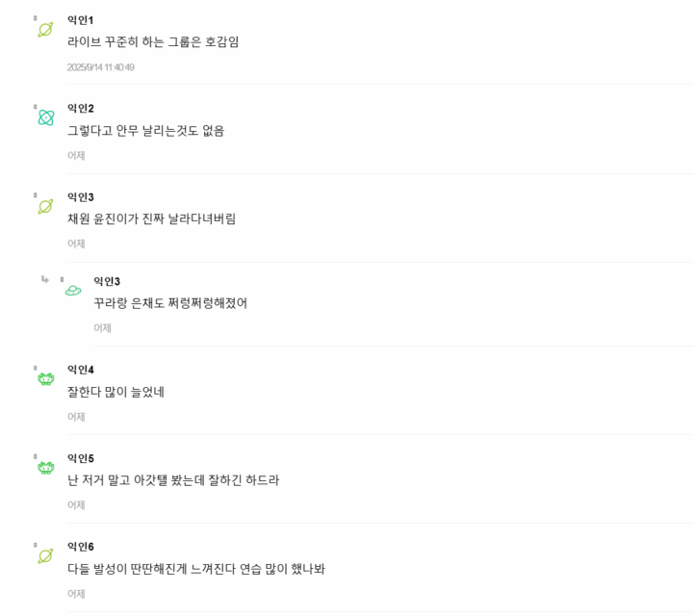The width and height of the screenshot is (693, 616).
Task: Open the 익인4 username
Action: point(80,370)
